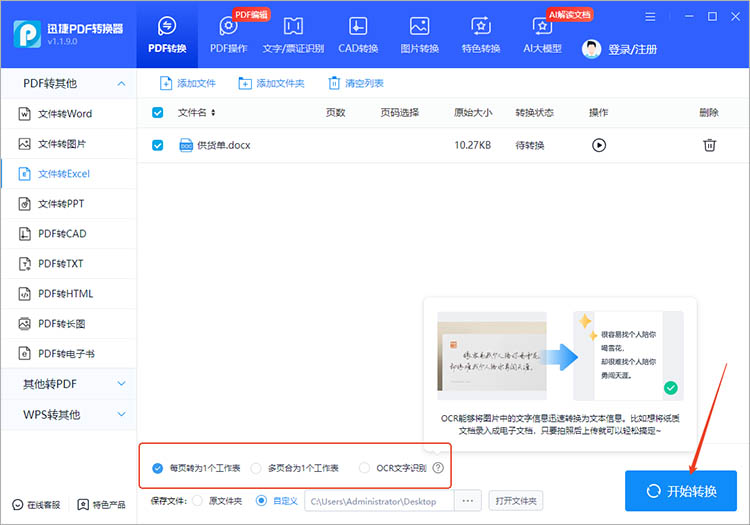
Task: Delete 供货单.docx with trash icon
Action: (x=709, y=145)
